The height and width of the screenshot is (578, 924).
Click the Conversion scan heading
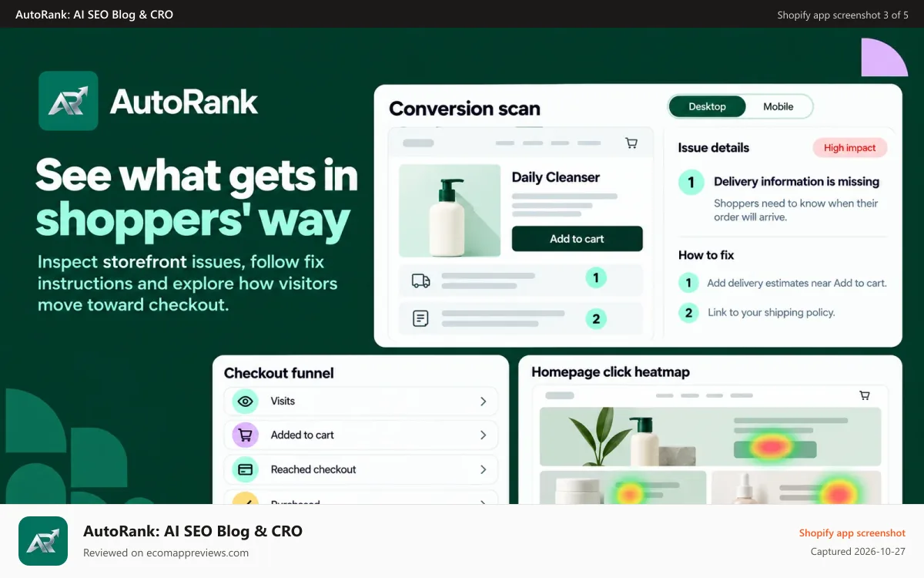pos(464,109)
